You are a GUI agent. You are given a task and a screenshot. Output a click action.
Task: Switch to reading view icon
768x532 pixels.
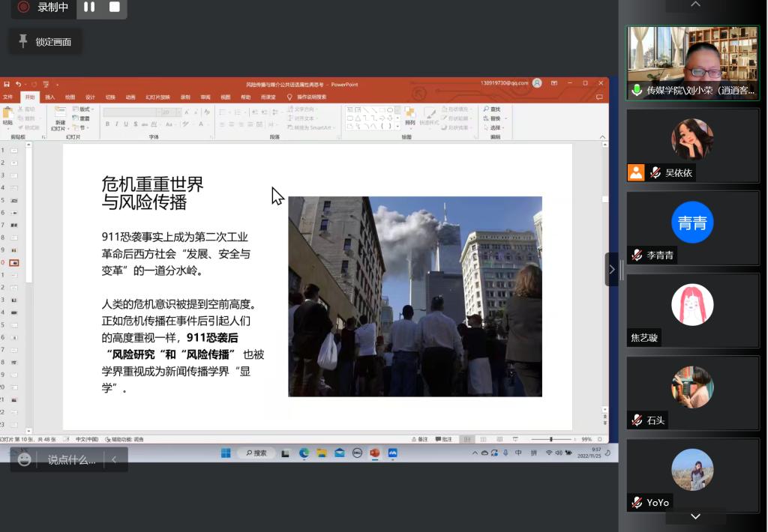pos(499,440)
